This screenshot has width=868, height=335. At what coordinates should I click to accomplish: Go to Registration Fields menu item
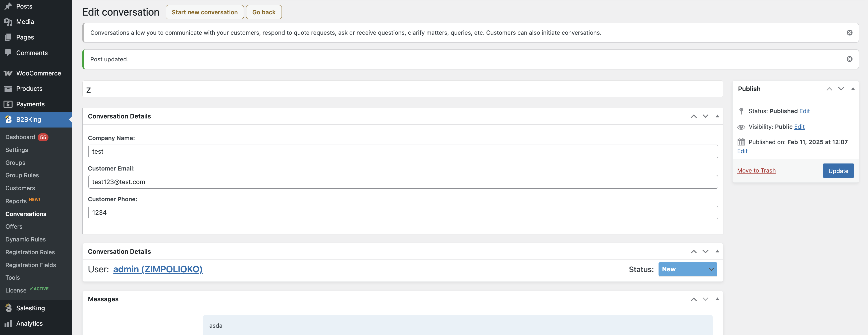(x=31, y=265)
